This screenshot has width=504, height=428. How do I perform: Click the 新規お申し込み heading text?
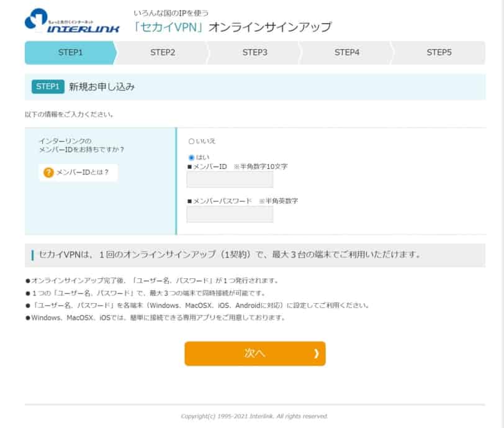coord(102,86)
